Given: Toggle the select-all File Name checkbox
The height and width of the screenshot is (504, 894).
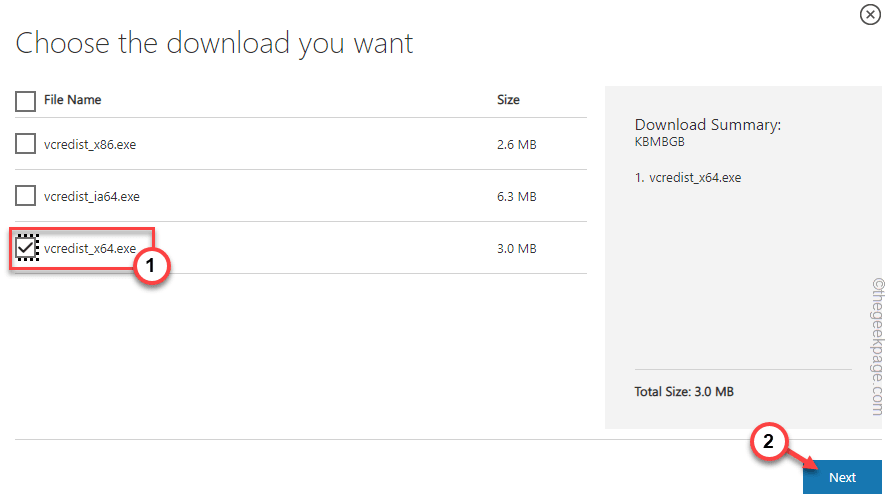Looking at the screenshot, I should (x=25, y=100).
